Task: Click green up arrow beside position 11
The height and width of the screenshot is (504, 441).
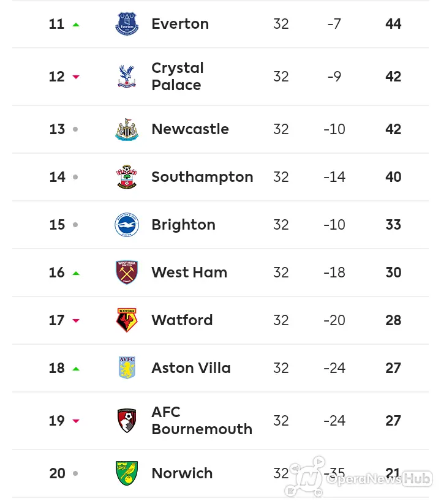Action: point(76,24)
